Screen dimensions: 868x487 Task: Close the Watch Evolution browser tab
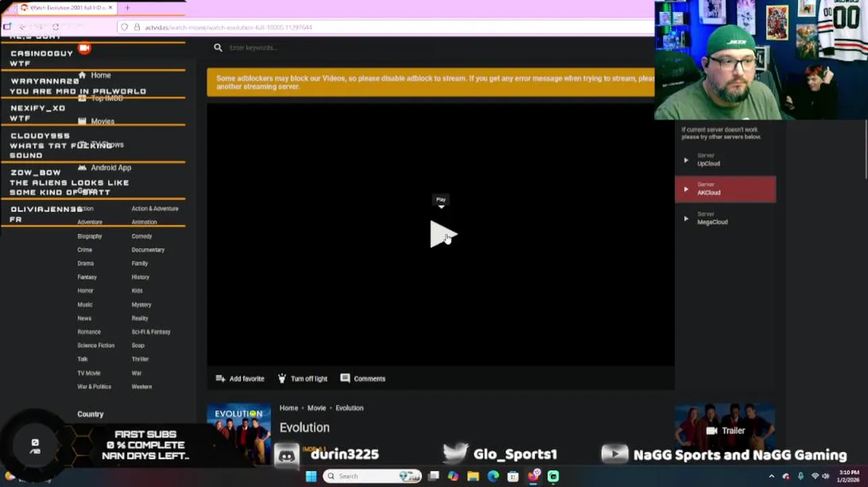110,7
